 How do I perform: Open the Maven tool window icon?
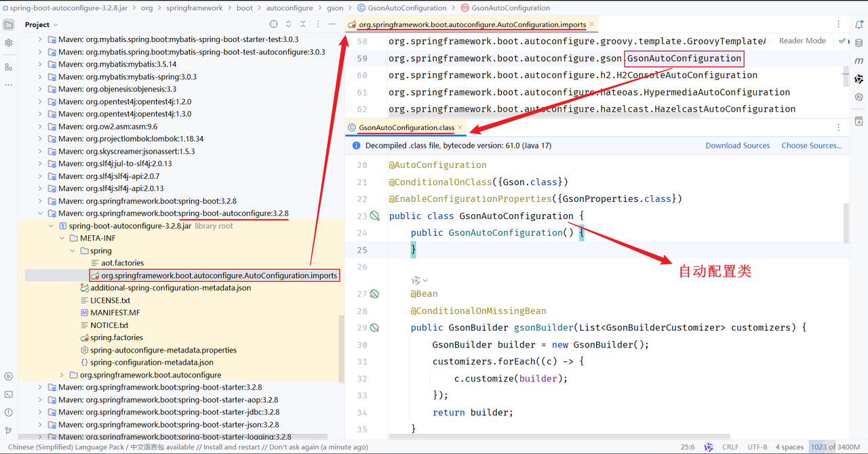tap(859, 61)
